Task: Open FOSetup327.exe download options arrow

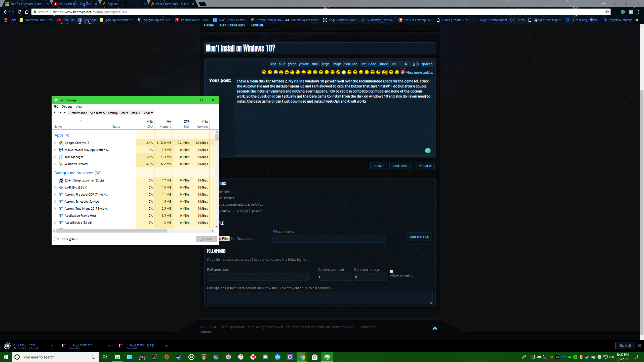Action: (x=52, y=346)
